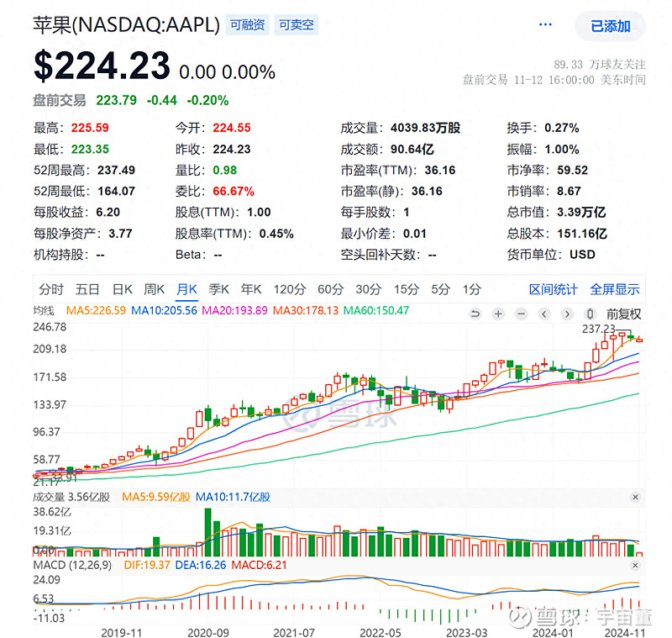Viewport: 672px width, 638px height.
Task: Click the 可融资 tag
Action: [247, 25]
